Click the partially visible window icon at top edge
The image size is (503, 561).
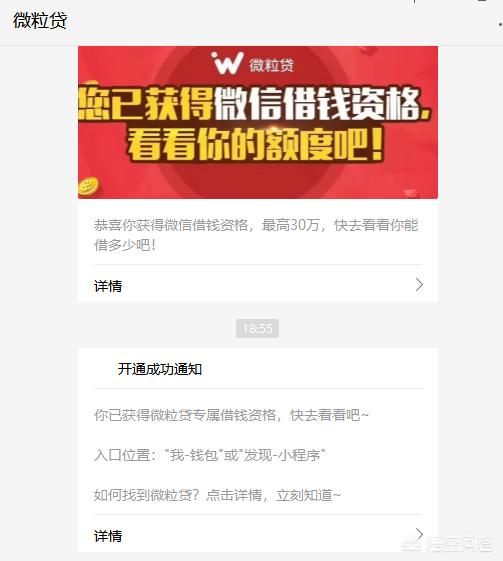pos(482,1)
